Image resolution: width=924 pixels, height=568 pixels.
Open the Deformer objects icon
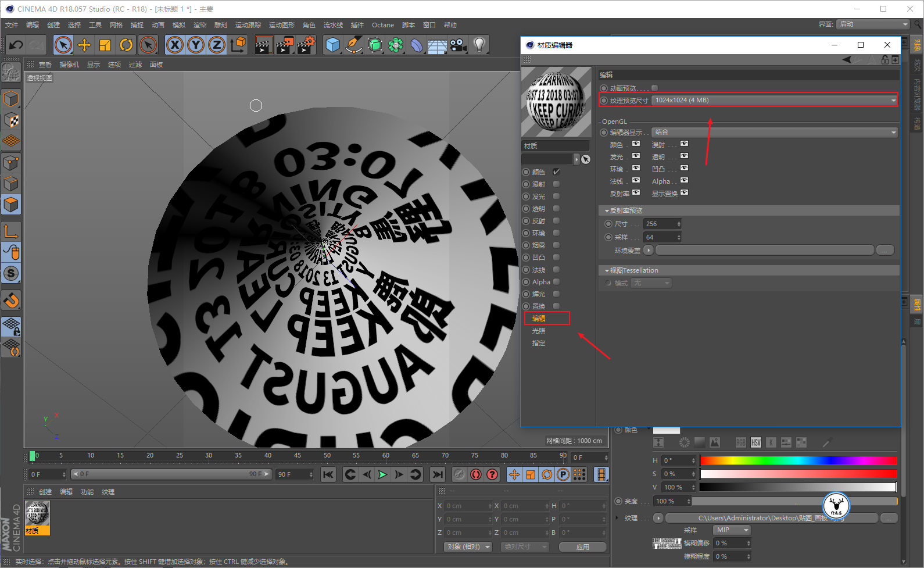417,45
